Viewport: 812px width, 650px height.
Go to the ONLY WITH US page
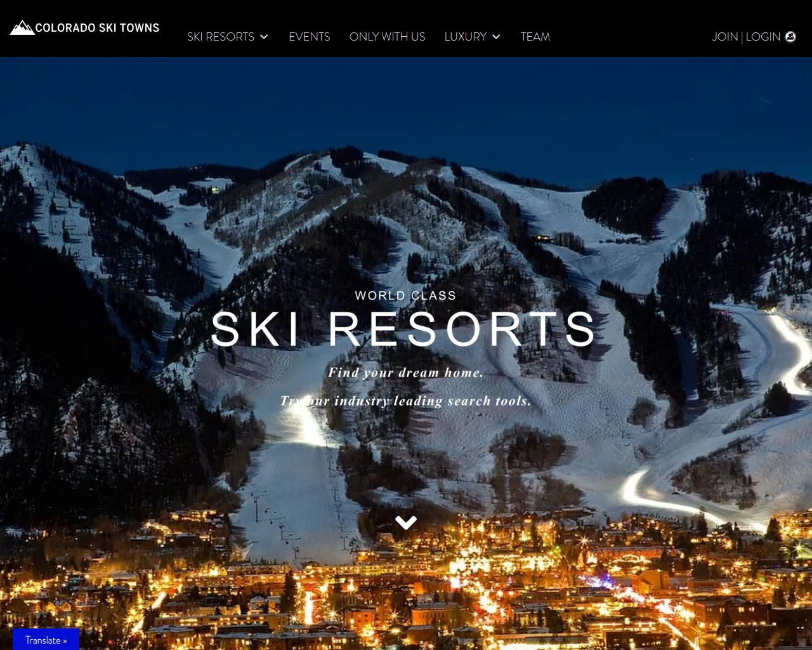pos(388,37)
